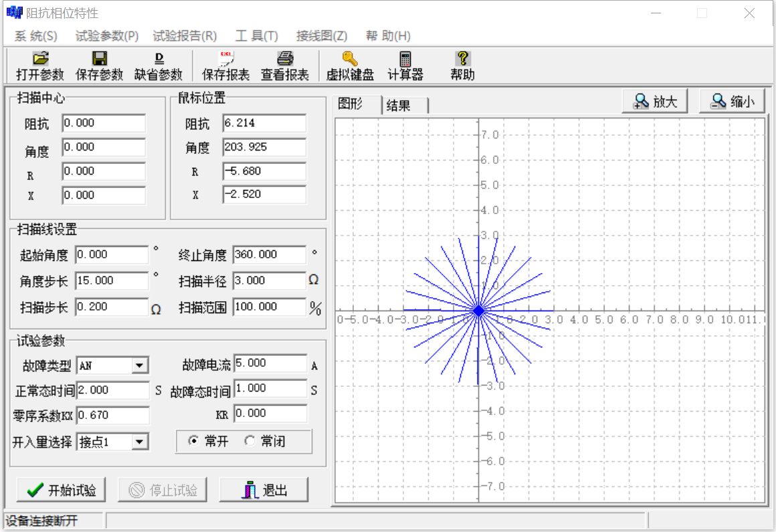
Task: Click the 放大 zoom in button
Action: tap(656, 102)
